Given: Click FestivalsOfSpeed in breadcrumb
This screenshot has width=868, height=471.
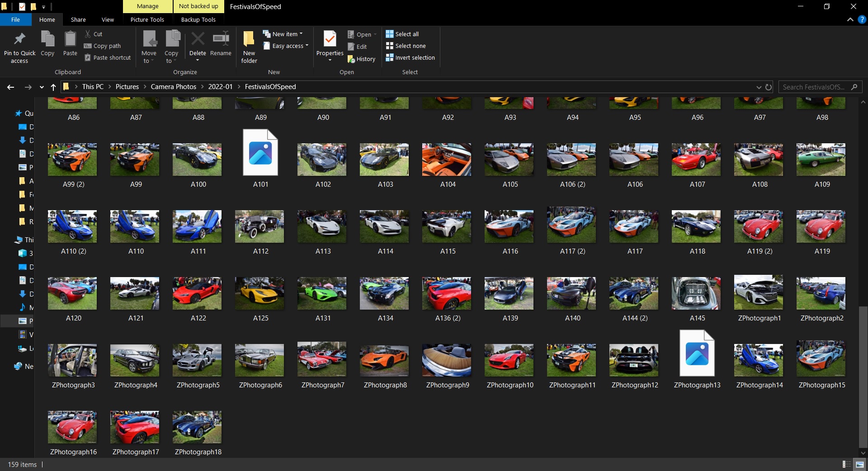Looking at the screenshot, I should coord(270,87).
